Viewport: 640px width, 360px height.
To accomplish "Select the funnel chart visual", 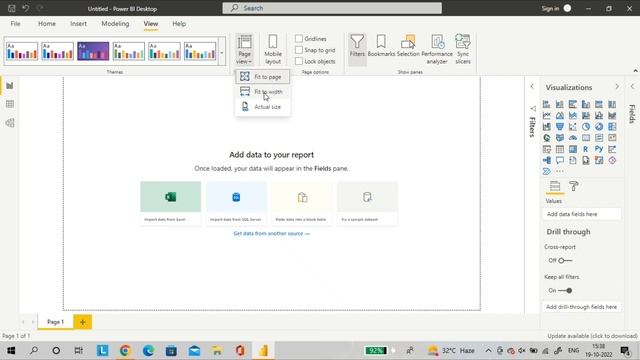I will (x=560, y=127).
